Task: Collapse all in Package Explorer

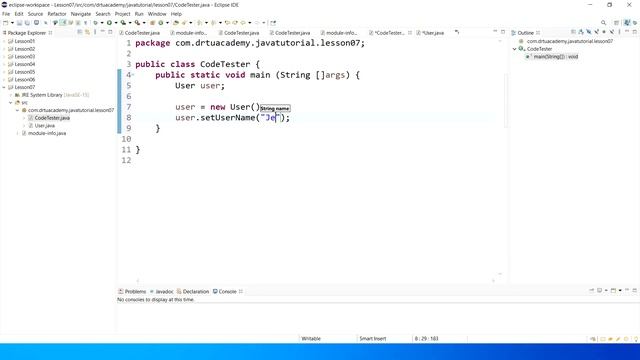Action: tap(79, 32)
